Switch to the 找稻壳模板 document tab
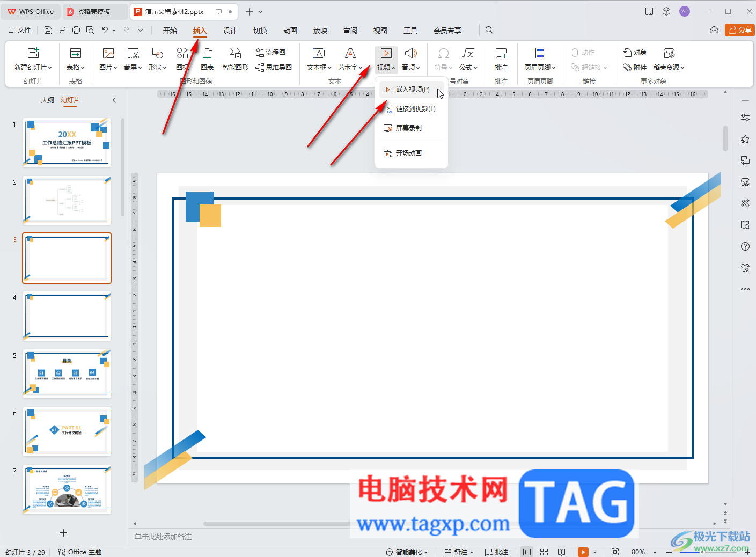This screenshot has height=557, width=756. pyautogui.click(x=94, y=11)
